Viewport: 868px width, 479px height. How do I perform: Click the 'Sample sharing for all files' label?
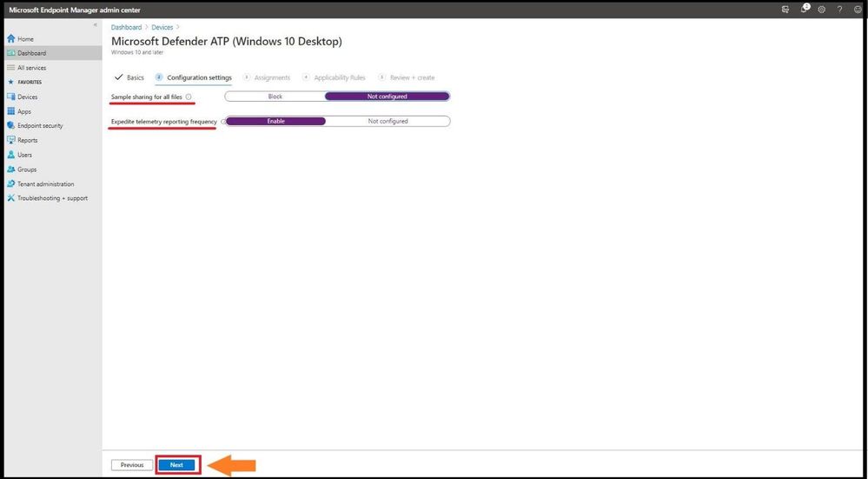[147, 96]
